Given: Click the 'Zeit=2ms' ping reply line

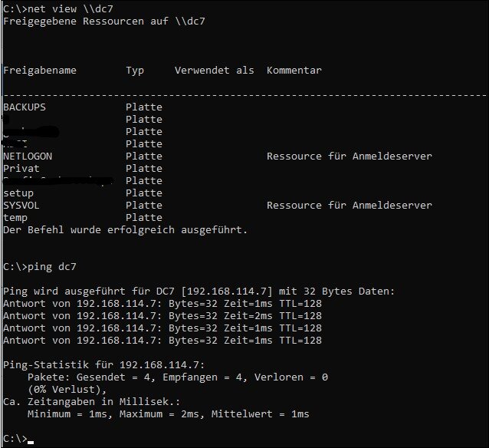Looking at the screenshot, I should point(162,316).
